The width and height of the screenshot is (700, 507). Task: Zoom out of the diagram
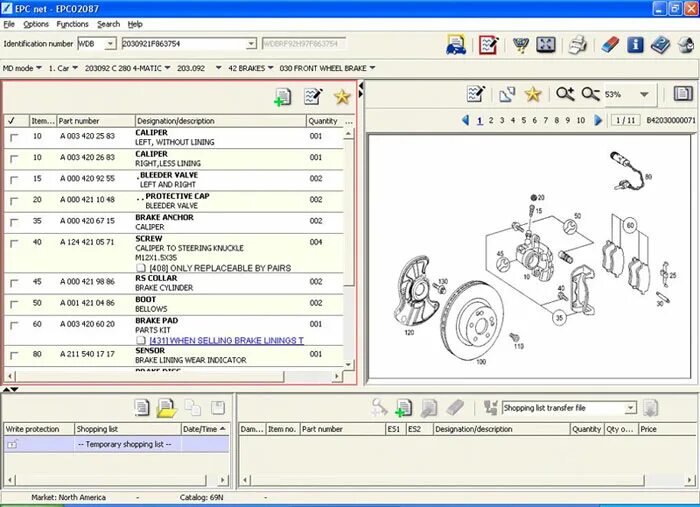tap(590, 94)
